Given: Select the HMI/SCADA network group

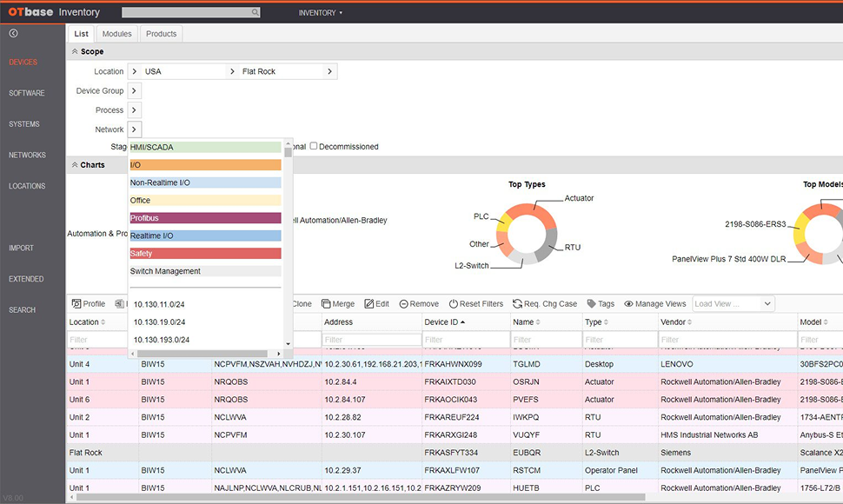Looking at the screenshot, I should [x=205, y=147].
